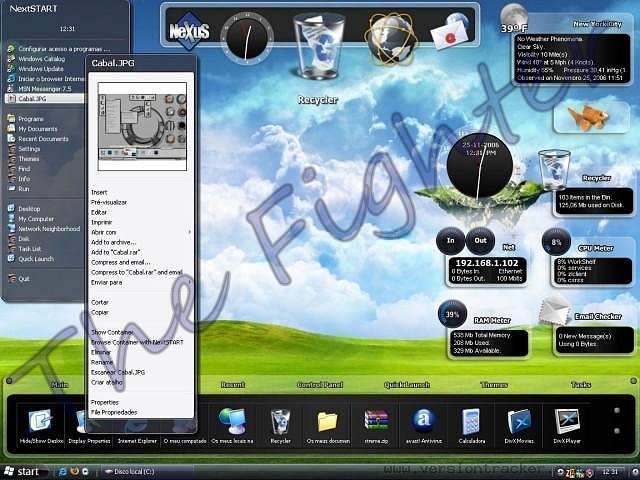
Task: Open the email envelope icon in top dock
Action: click(450, 32)
